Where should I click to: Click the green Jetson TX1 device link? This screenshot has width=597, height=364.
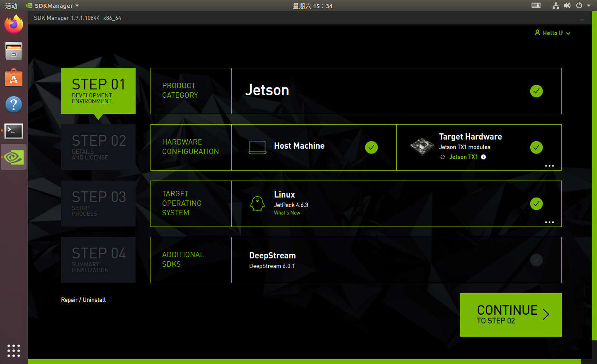pyautogui.click(x=464, y=157)
